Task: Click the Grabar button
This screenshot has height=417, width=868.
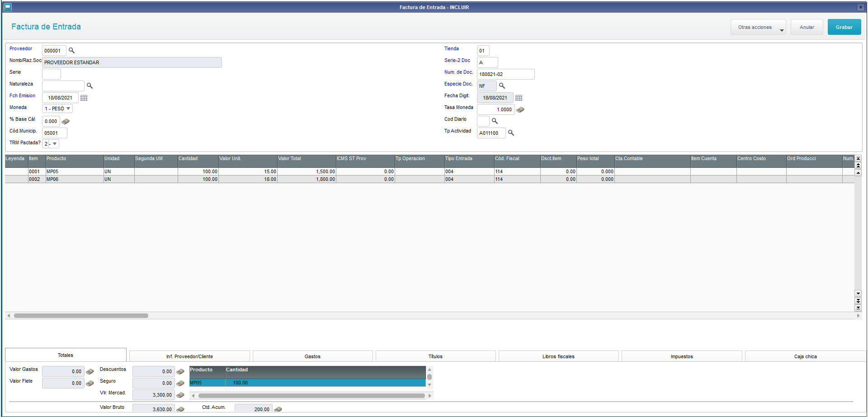Action: pos(844,27)
